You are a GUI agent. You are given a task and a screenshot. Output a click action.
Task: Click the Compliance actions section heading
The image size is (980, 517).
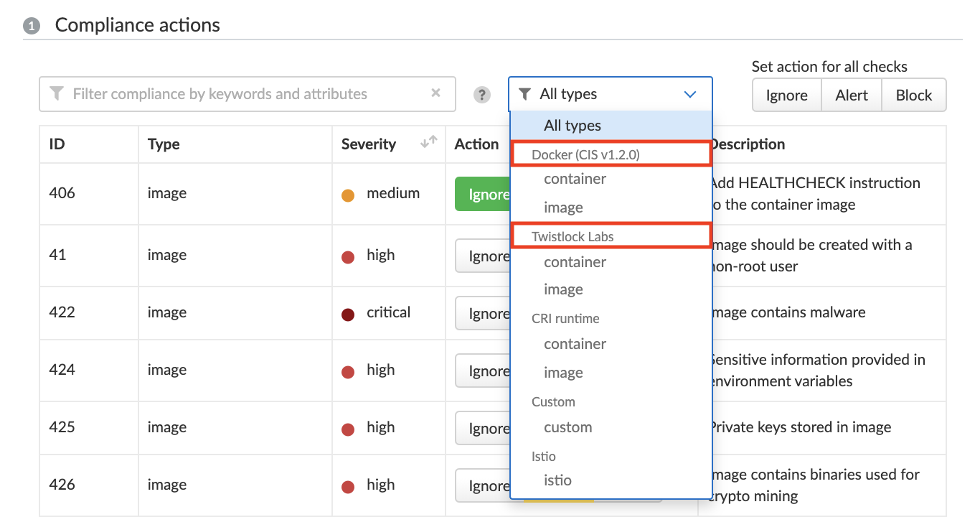click(x=138, y=25)
